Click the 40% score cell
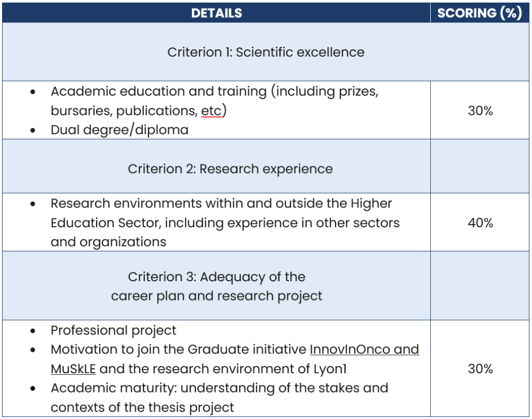The width and height of the screenshot is (532, 419). coord(480,223)
